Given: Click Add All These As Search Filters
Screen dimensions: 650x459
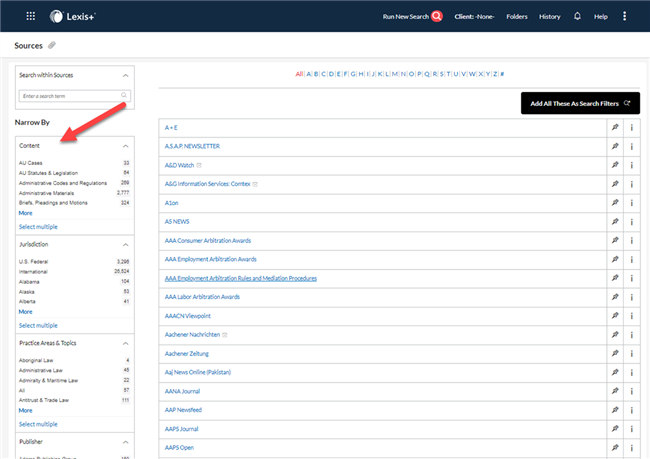Looking at the screenshot, I should pos(580,103).
